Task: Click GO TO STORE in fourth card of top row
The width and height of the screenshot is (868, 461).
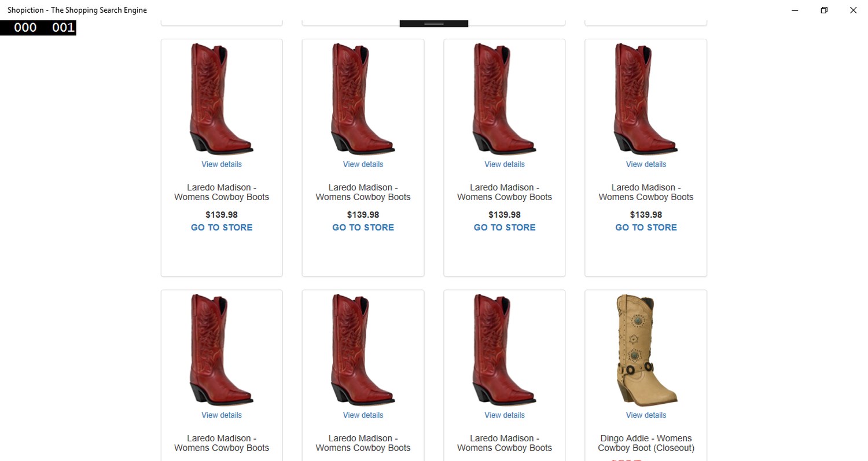Action: click(646, 227)
